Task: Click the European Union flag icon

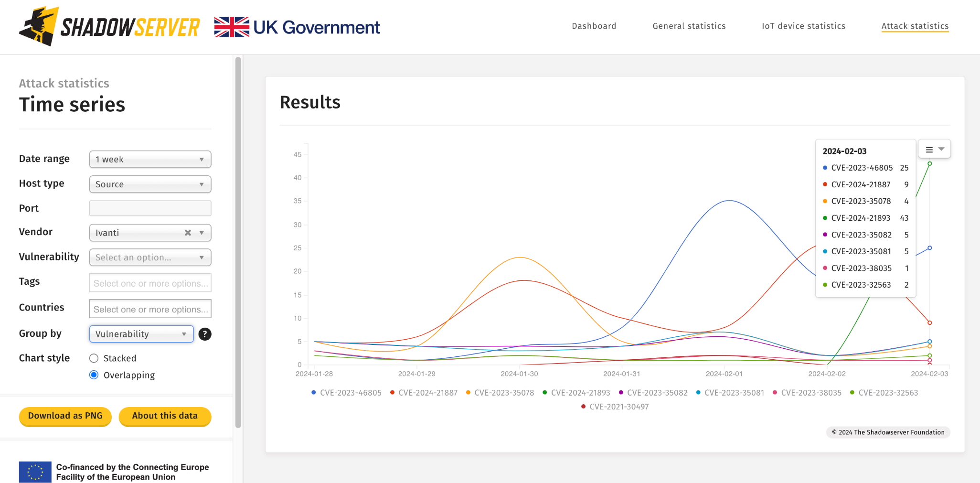Action: [35, 472]
